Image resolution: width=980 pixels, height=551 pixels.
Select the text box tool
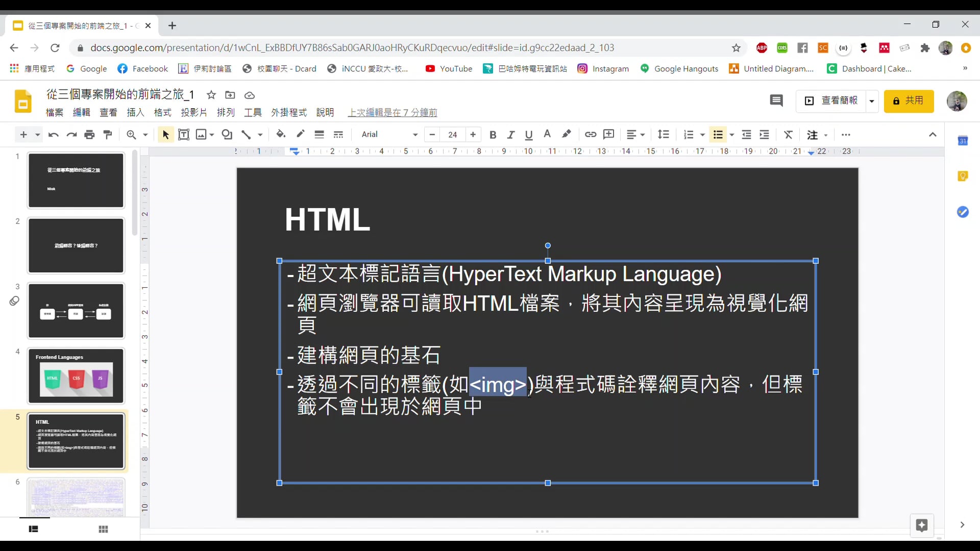(x=184, y=135)
